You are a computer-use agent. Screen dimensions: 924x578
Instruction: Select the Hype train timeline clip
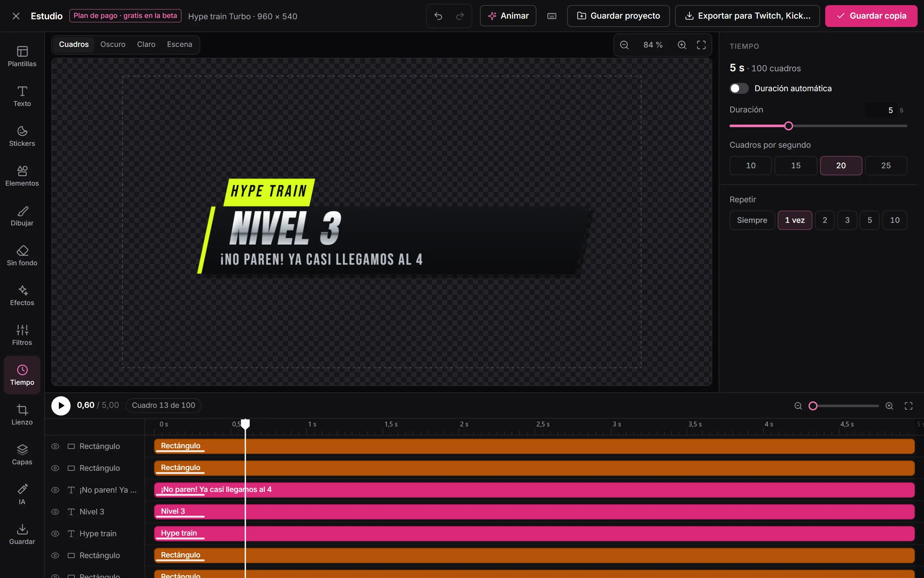534,533
